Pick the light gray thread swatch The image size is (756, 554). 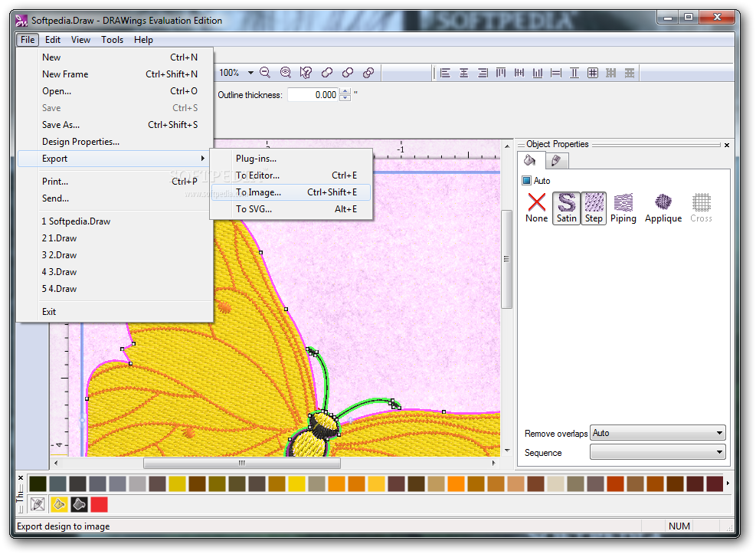(137, 484)
